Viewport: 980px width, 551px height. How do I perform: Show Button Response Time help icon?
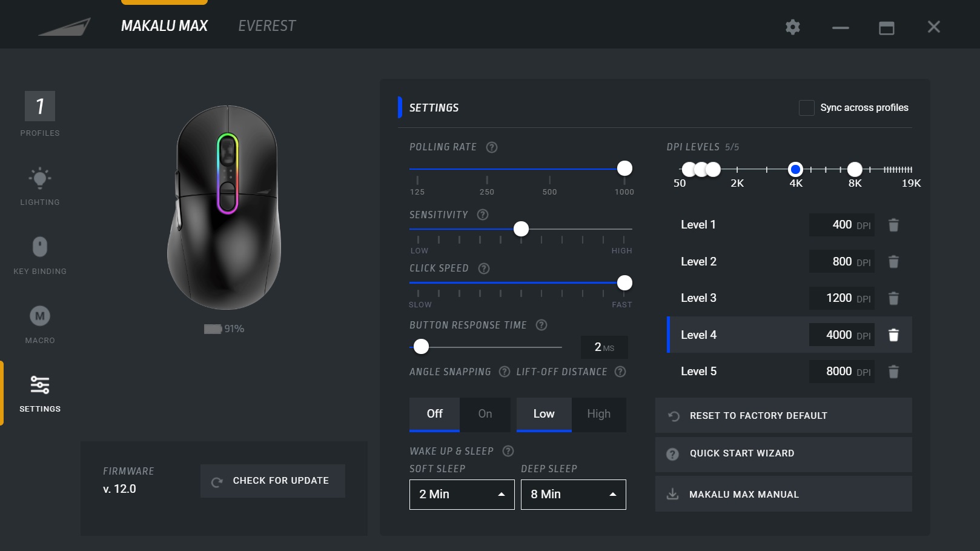(541, 325)
